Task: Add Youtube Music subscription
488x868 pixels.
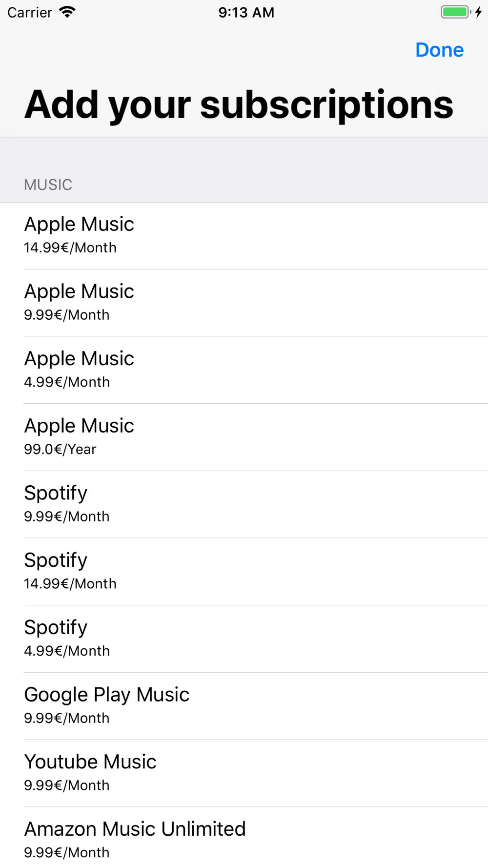Action: point(244,773)
